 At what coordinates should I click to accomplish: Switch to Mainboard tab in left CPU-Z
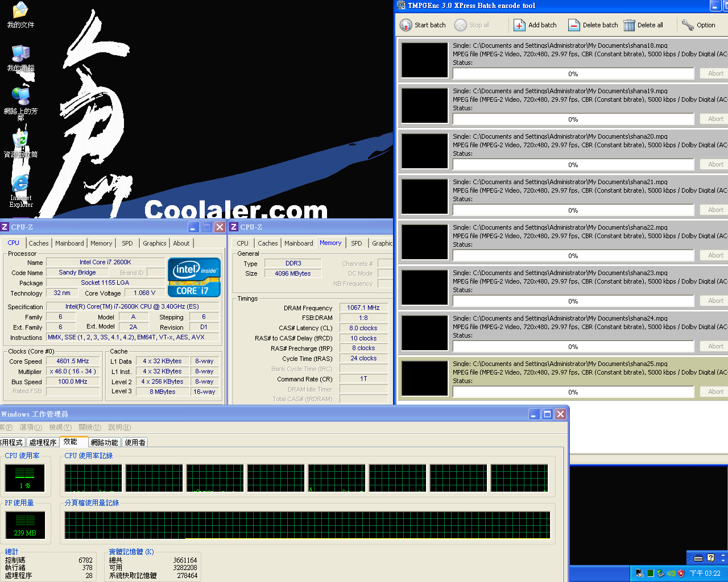[x=69, y=243]
